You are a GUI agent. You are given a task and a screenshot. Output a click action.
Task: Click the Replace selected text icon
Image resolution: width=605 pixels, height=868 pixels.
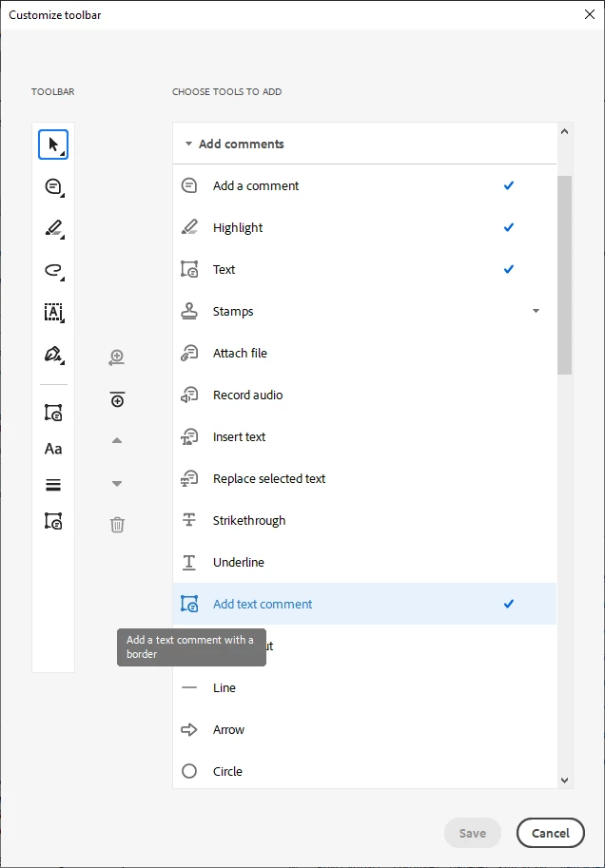point(189,478)
